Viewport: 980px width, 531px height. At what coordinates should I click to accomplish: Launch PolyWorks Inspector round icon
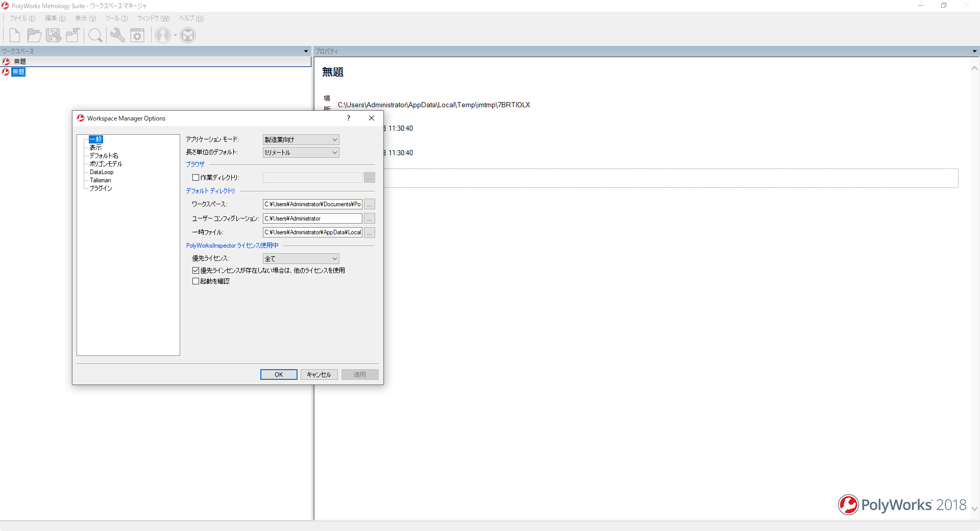click(163, 35)
